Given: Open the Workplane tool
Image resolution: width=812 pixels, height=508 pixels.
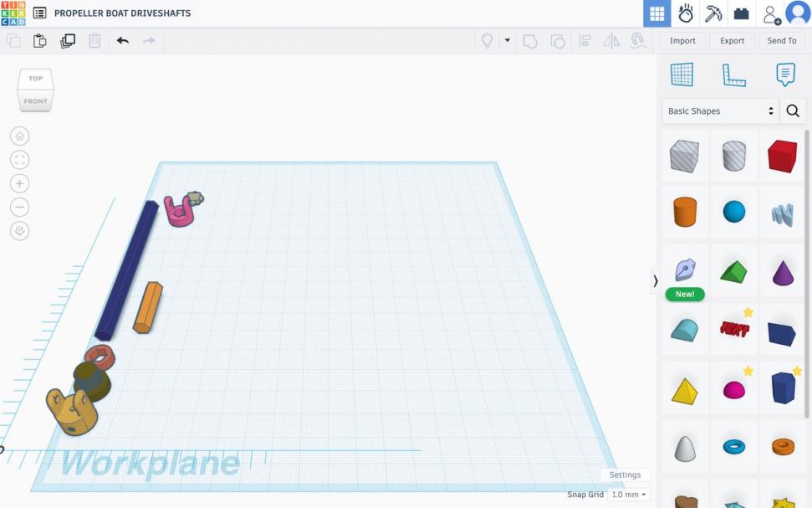Looking at the screenshot, I should click(682, 74).
